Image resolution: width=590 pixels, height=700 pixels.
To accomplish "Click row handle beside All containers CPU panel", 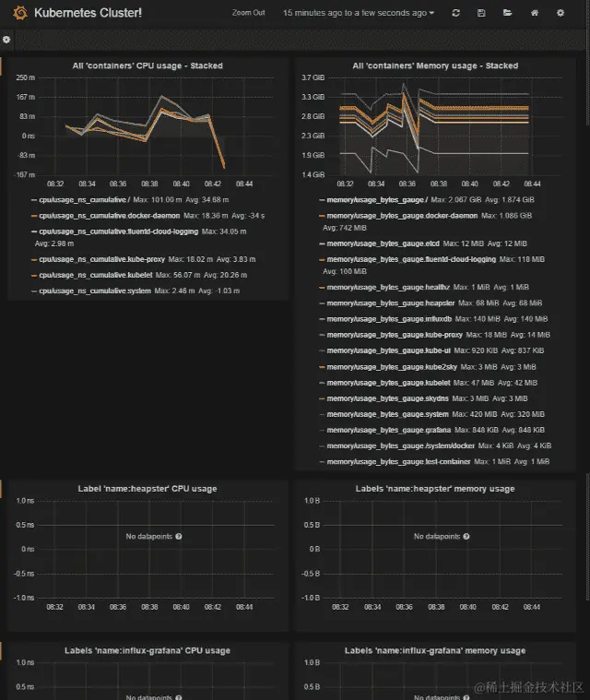I will pyautogui.click(x=1, y=66).
